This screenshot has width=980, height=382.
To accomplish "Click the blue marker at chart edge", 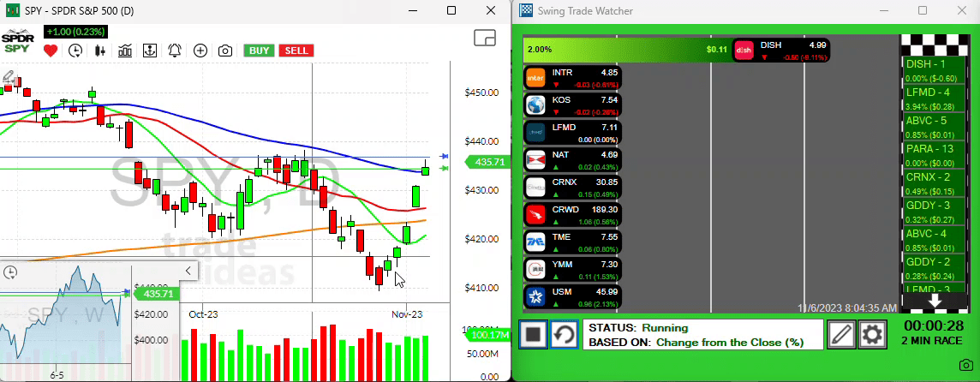I will pos(444,156).
